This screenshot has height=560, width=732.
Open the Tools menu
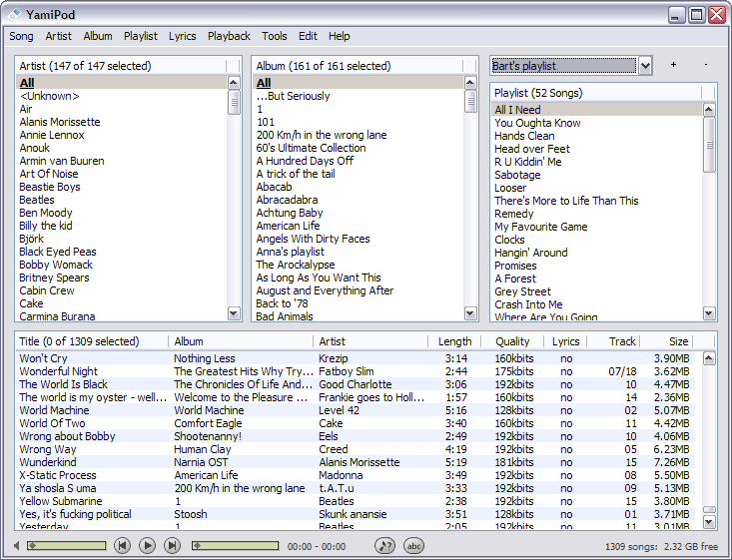[274, 36]
